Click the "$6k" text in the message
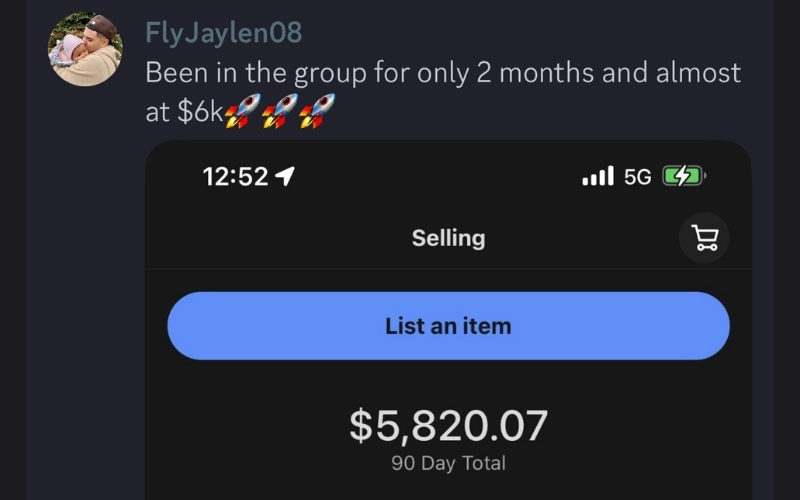The image size is (800, 500). tap(198, 112)
